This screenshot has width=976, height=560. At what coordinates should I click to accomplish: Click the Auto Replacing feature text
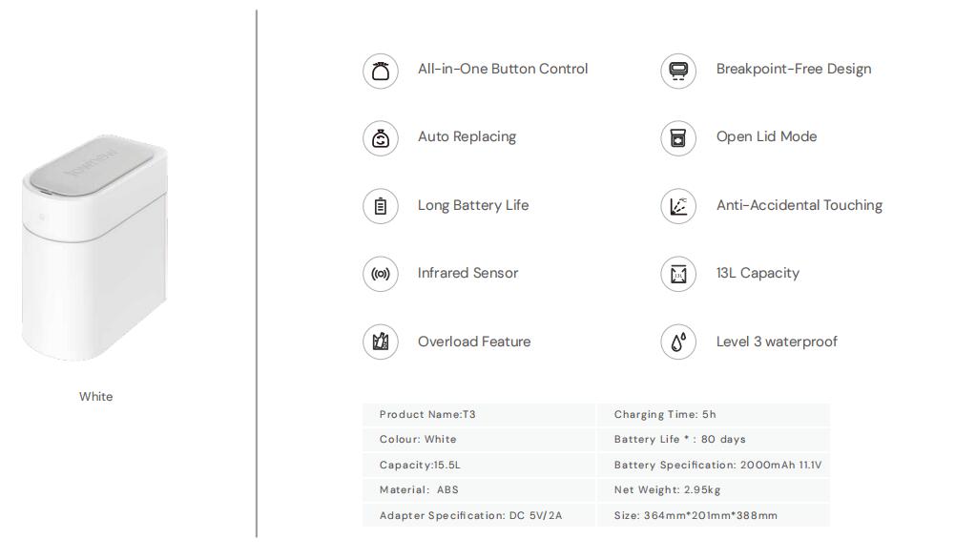tap(467, 136)
